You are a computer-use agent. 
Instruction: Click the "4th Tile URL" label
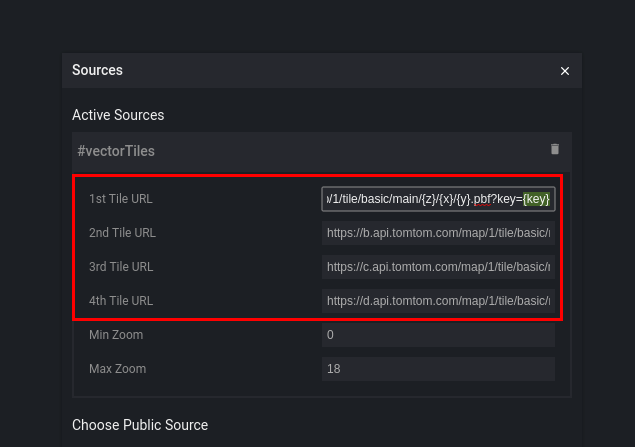coord(122,301)
